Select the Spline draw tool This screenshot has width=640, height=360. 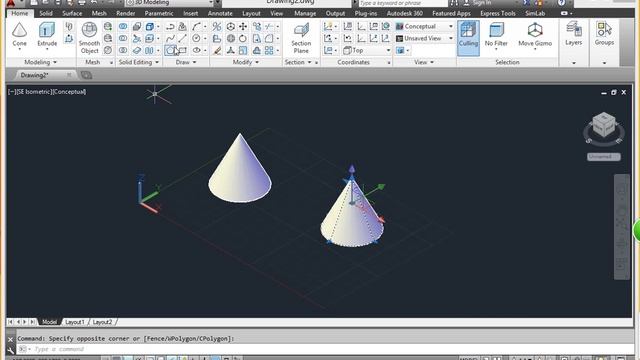[170, 38]
